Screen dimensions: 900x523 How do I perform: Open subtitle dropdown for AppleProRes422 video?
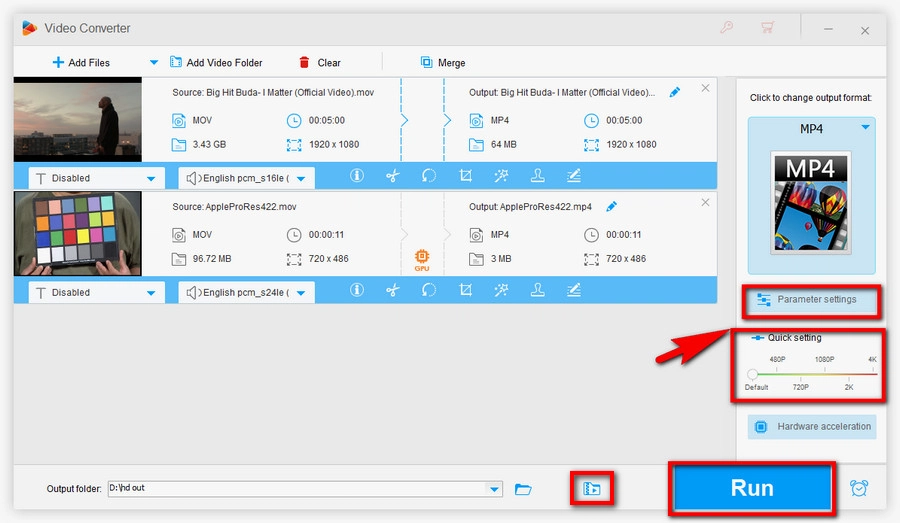click(96, 292)
